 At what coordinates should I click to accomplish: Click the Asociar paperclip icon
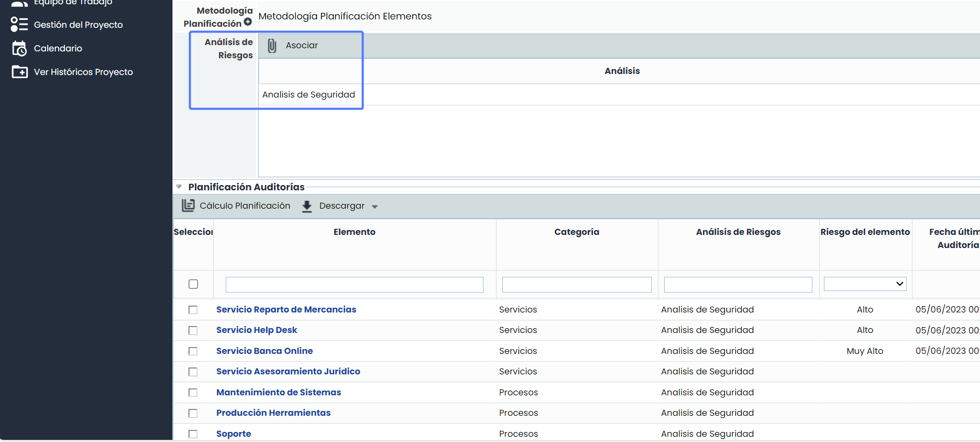pyautogui.click(x=272, y=46)
